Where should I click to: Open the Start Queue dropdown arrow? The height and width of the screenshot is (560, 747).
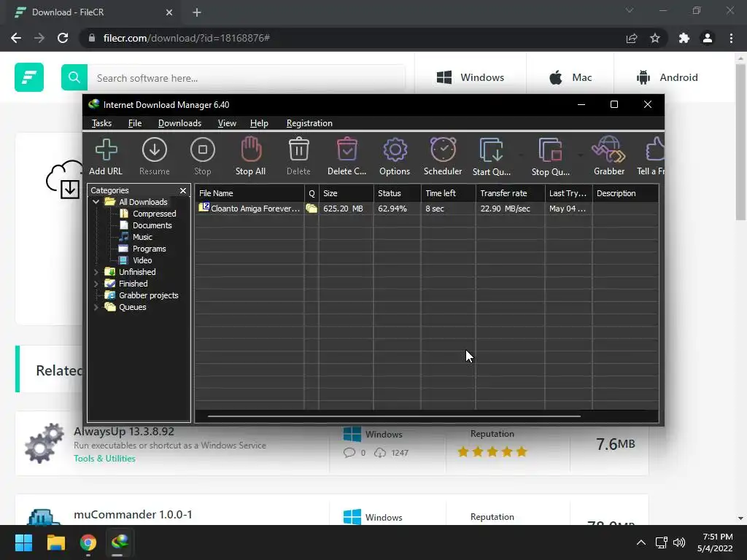(521, 155)
